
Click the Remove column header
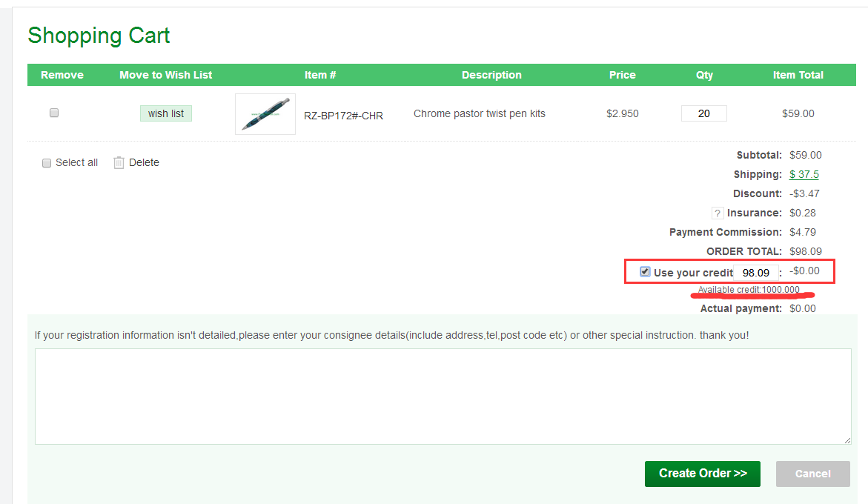pyautogui.click(x=62, y=75)
